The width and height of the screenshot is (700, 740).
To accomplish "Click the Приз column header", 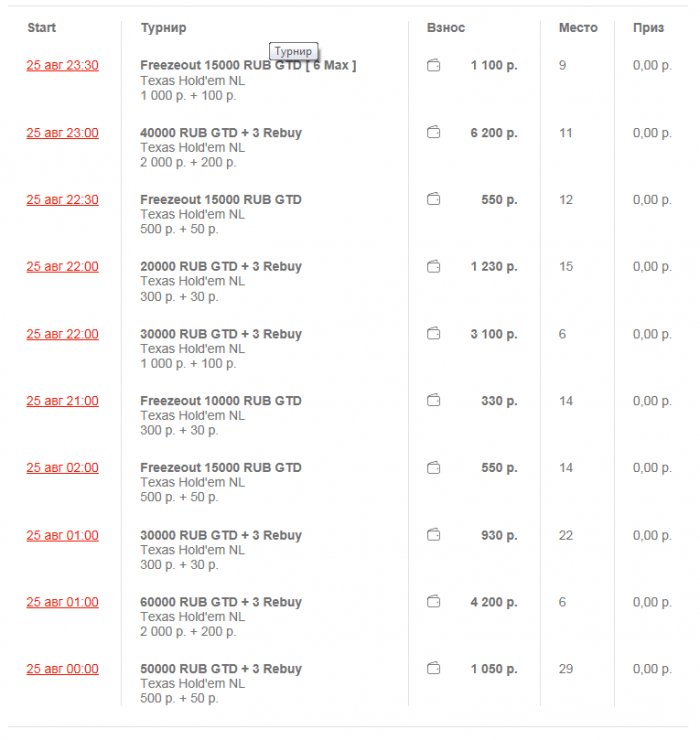I will click(648, 28).
